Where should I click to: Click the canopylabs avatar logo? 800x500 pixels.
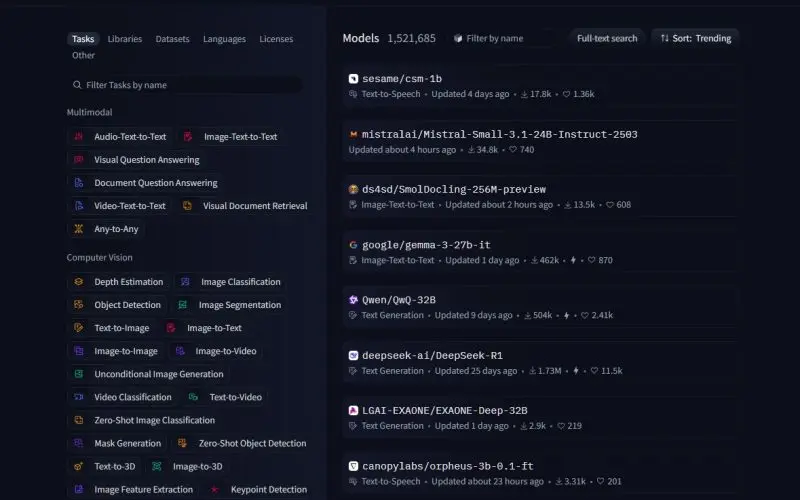353,466
